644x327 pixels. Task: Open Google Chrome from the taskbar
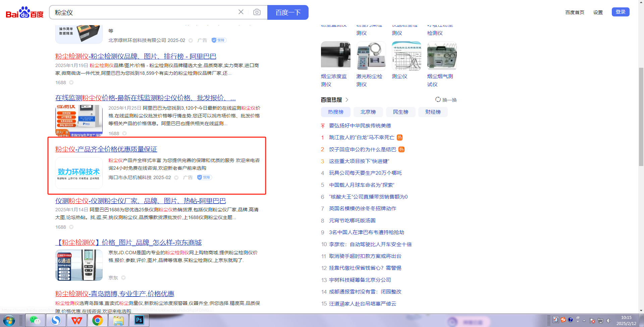(x=98, y=320)
